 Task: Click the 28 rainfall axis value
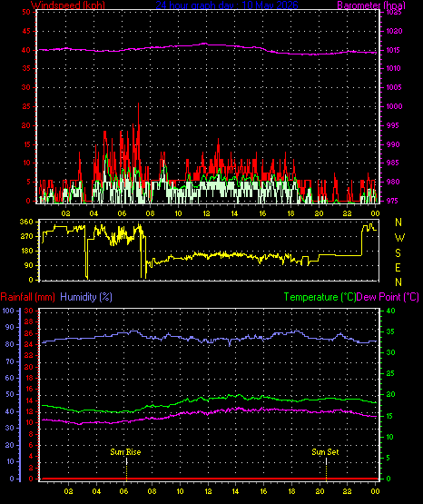click(29, 321)
